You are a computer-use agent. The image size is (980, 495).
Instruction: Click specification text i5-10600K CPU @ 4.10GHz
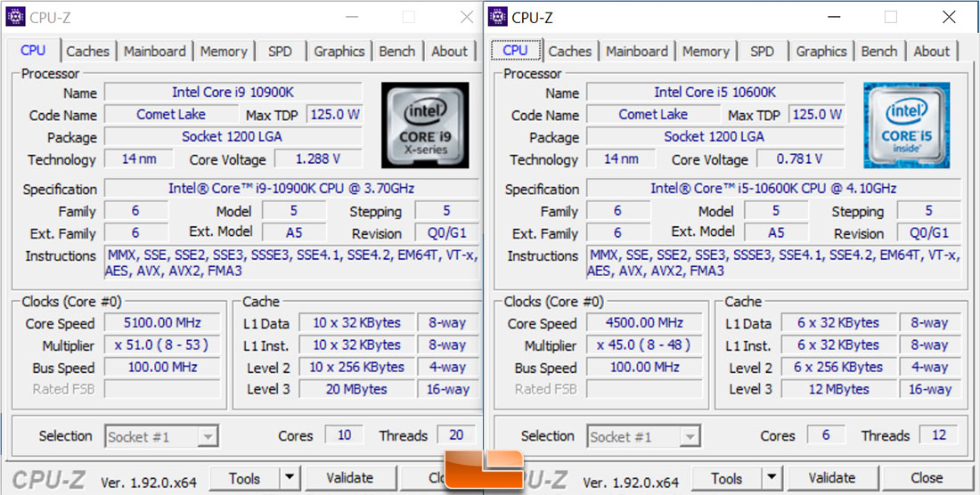coord(773,189)
